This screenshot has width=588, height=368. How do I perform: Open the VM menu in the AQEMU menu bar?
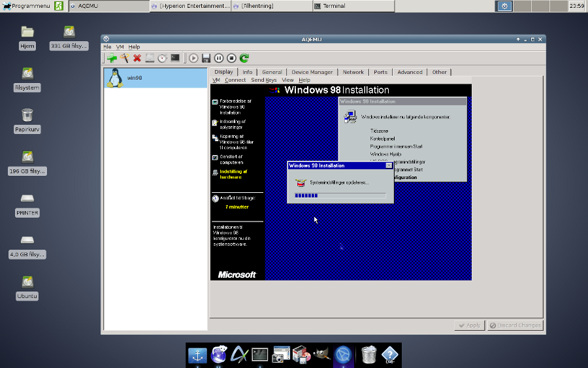tap(120, 47)
